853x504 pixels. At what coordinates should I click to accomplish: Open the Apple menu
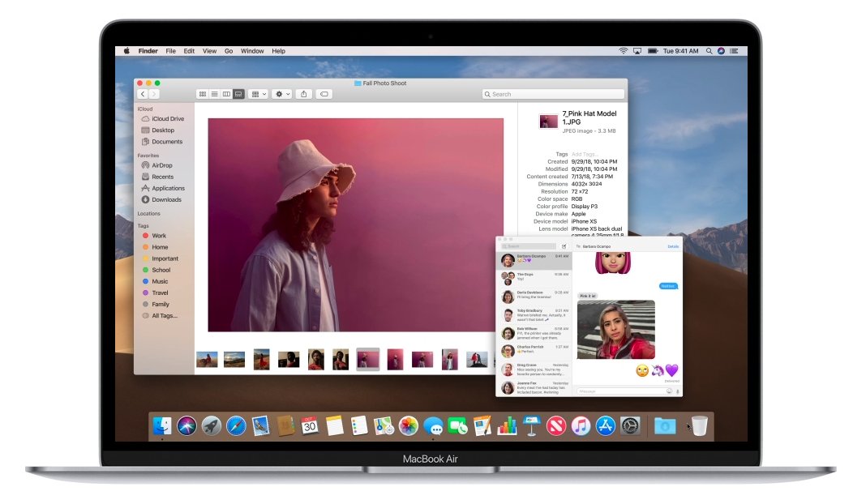126,50
